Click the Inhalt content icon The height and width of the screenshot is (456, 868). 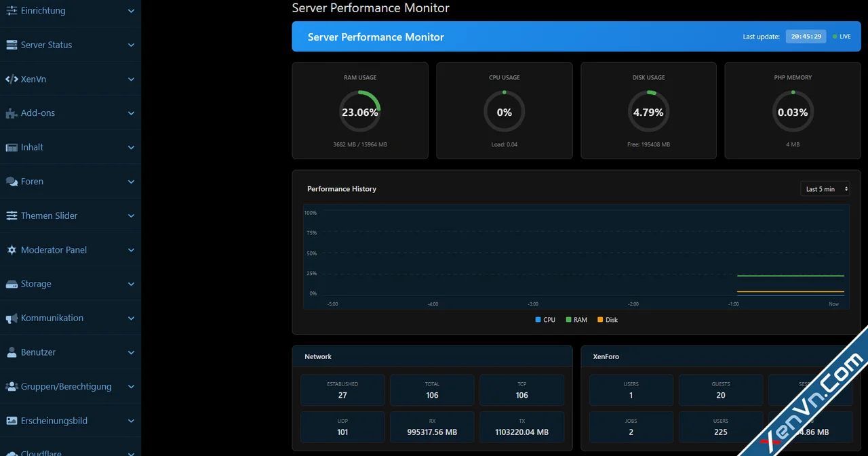12,147
